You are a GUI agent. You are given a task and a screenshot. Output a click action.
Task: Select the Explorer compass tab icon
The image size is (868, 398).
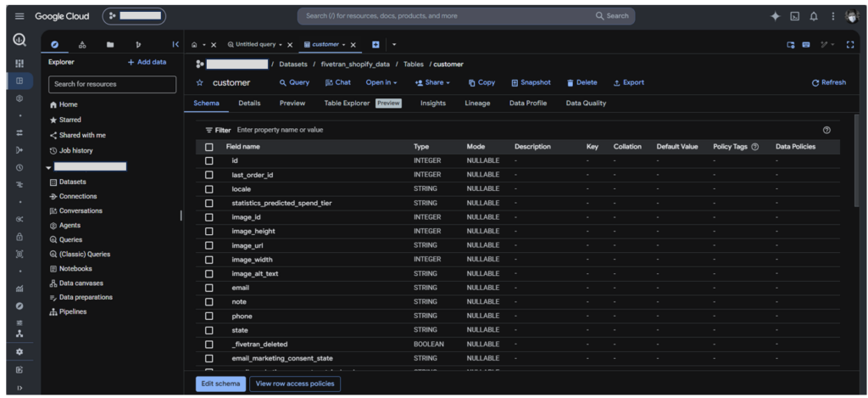(x=54, y=44)
